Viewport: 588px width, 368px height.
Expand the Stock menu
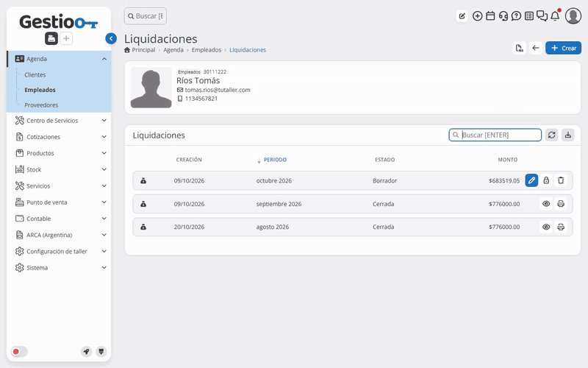[x=59, y=170]
